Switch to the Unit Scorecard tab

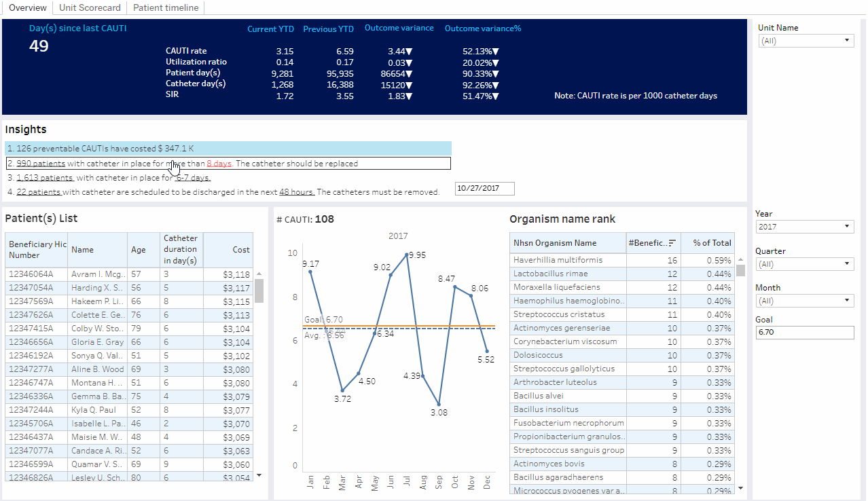(x=90, y=7)
